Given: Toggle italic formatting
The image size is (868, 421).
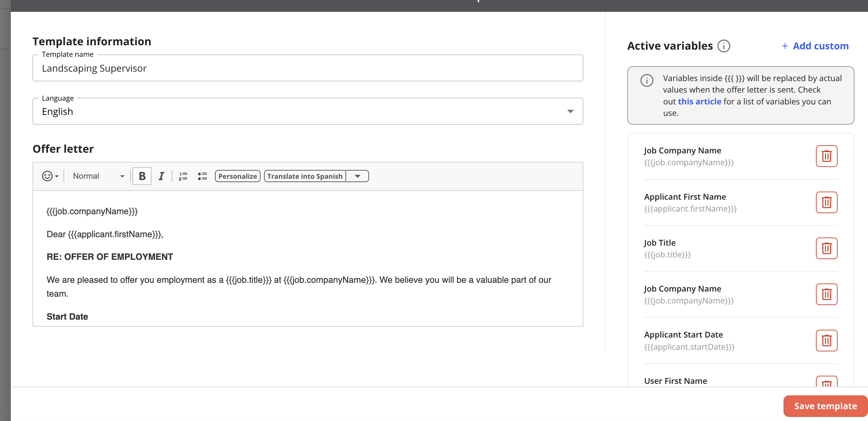Looking at the screenshot, I should [161, 176].
